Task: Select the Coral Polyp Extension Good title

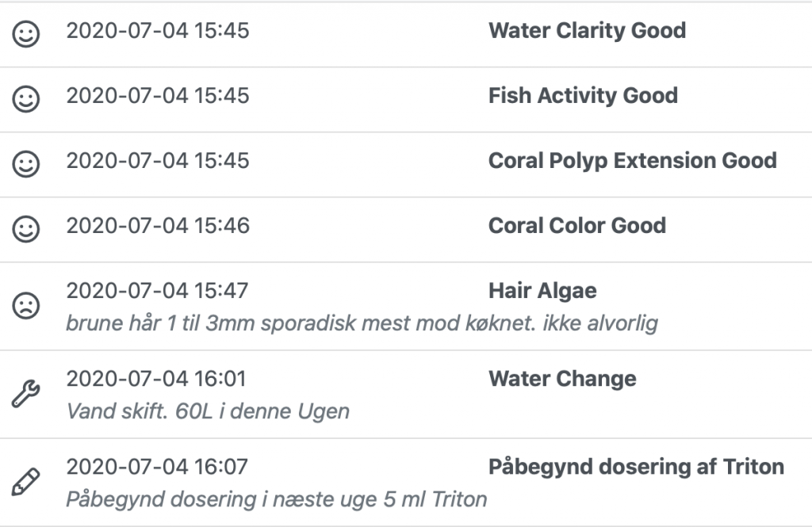Action: point(632,161)
